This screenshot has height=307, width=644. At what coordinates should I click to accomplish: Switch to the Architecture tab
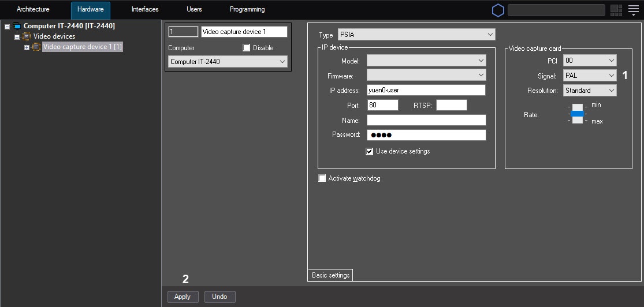[x=33, y=10]
